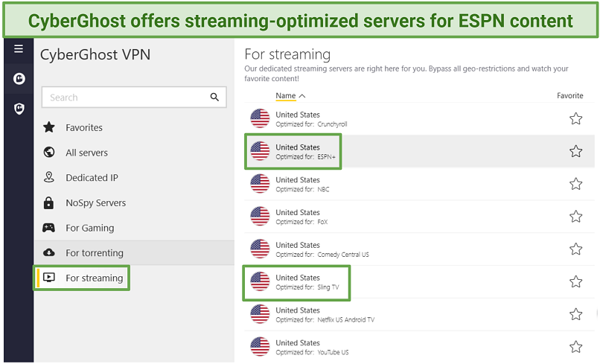Select server optimized for Comedy Central US
The image size is (600, 364).
tap(419, 249)
